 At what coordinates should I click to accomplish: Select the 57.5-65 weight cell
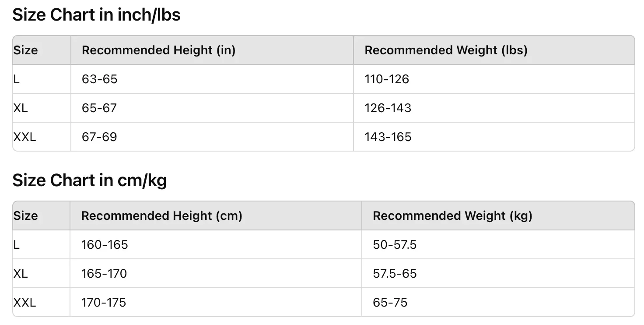click(395, 274)
